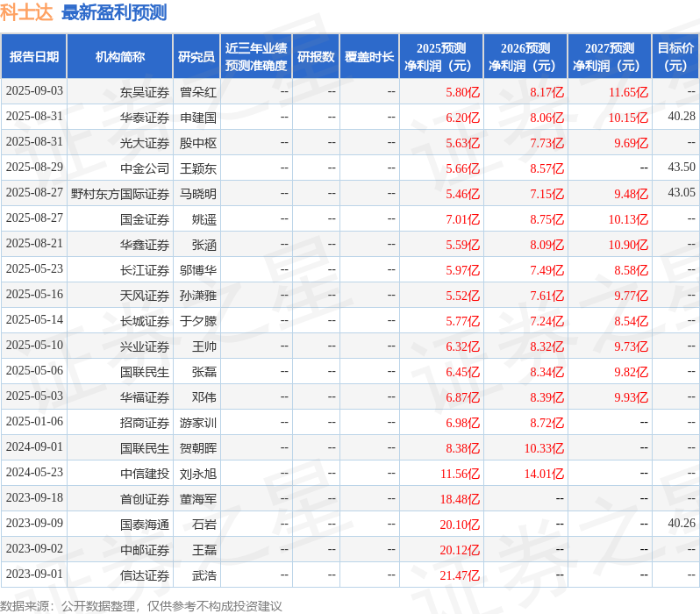Viewport: 700px width, 614px height.
Task: Click target price 40.28
Action: point(682,117)
